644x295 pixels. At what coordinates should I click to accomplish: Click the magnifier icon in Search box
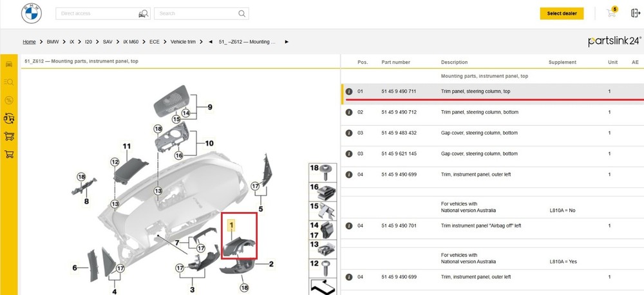tap(242, 14)
